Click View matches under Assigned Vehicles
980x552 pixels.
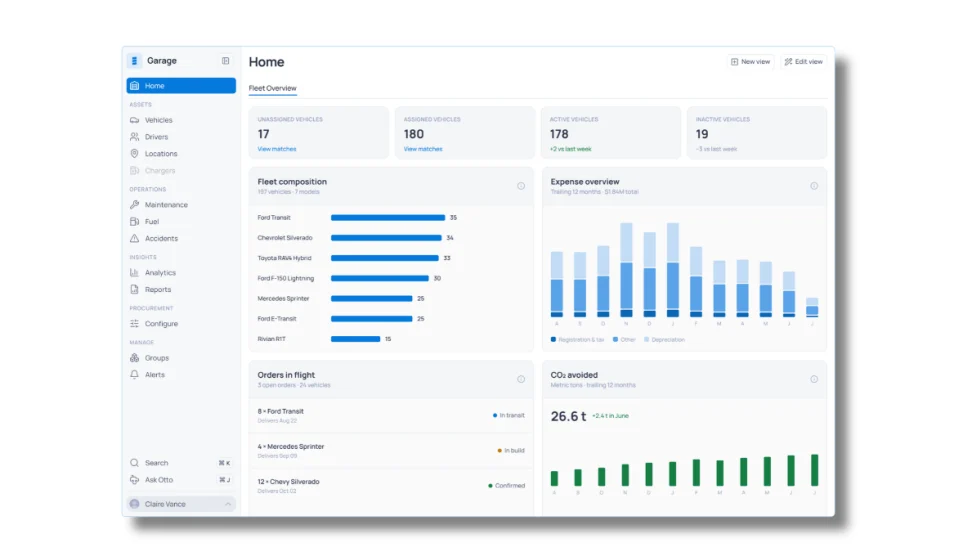pyautogui.click(x=423, y=149)
